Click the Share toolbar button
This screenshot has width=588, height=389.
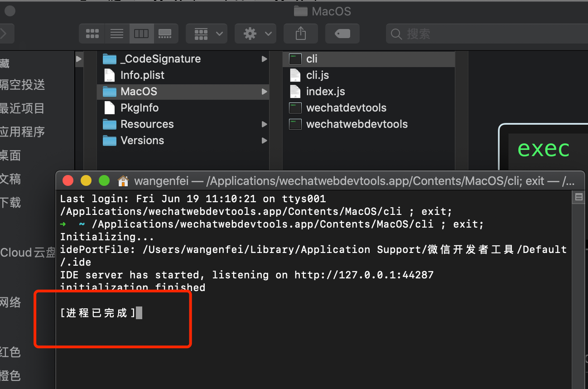[x=301, y=34]
